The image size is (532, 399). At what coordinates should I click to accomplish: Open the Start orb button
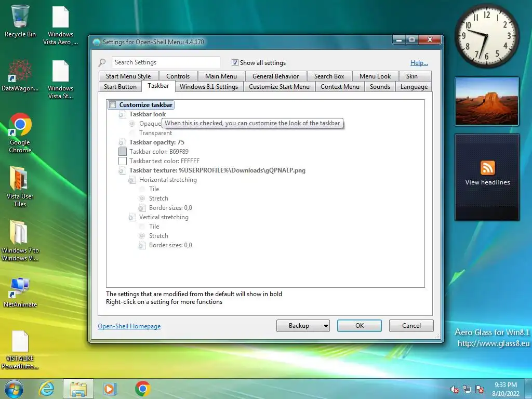[14, 389]
